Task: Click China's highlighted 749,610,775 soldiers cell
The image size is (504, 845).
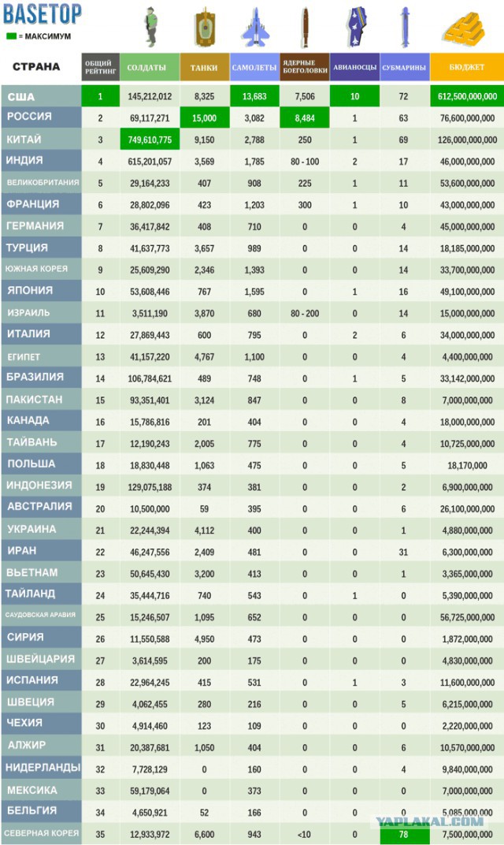Action: 150,140
